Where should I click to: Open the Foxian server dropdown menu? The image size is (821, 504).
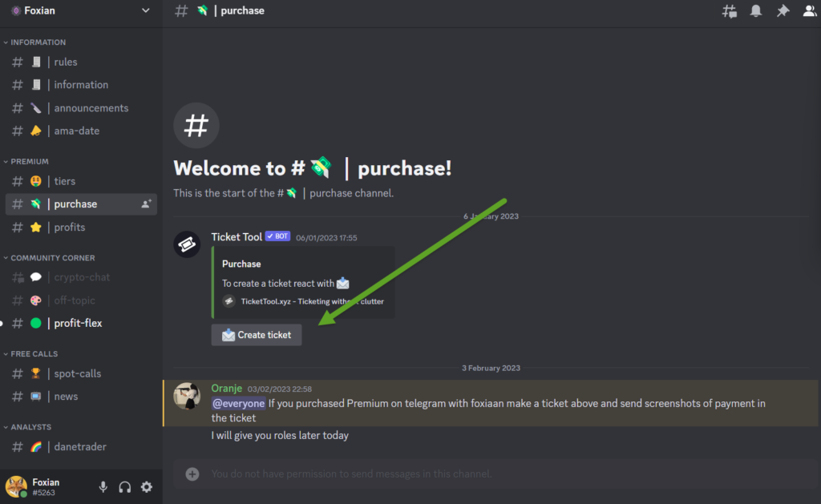pos(145,10)
